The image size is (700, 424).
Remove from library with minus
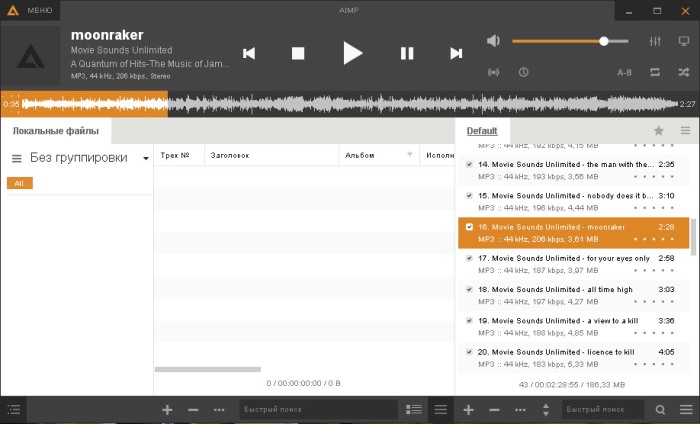point(193,410)
